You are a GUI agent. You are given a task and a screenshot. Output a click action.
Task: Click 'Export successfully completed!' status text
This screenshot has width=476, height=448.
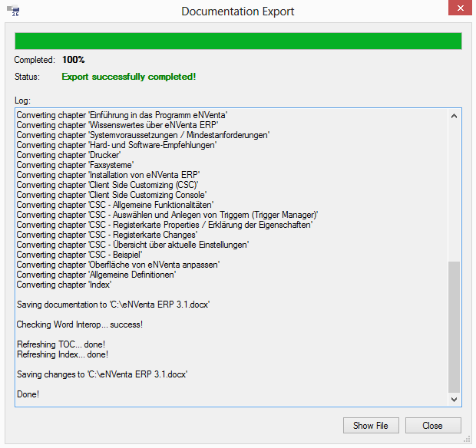point(129,77)
